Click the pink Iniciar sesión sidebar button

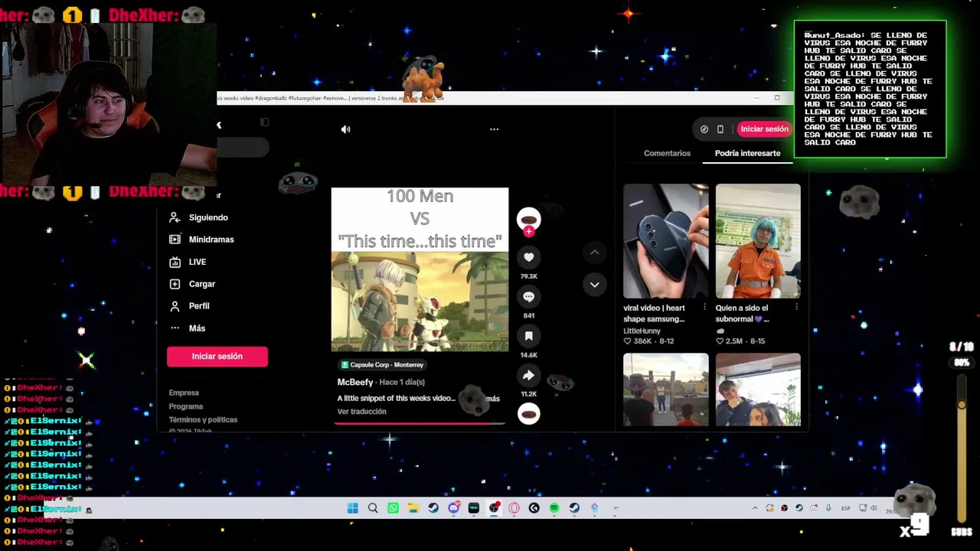(x=217, y=357)
